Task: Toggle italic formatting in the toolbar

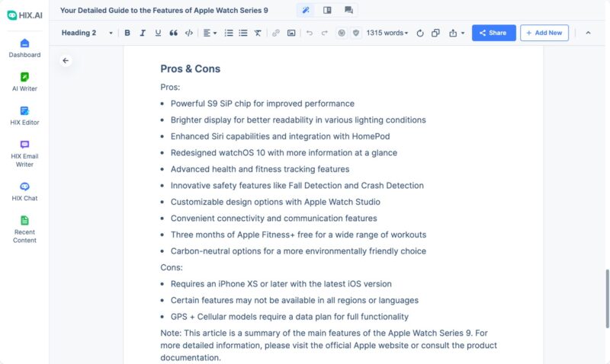Action: coord(143,33)
